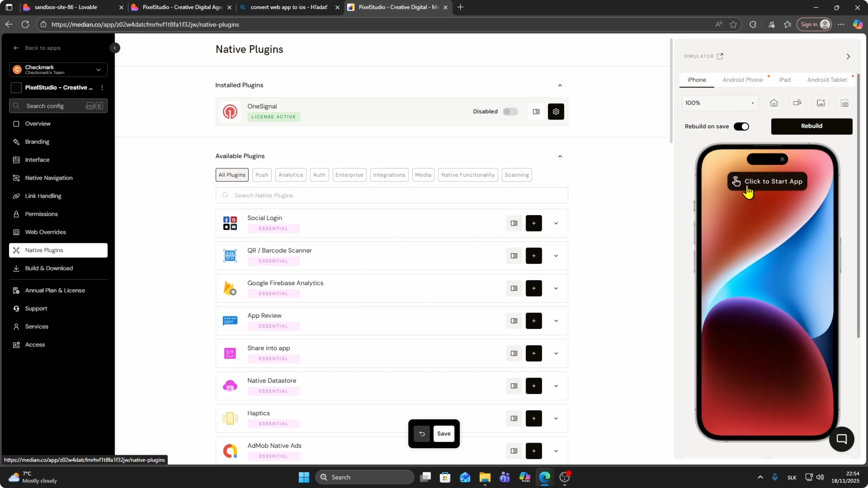This screenshot has height=488, width=868.
Task: Collapse the simulator panel
Action: pyautogui.click(x=848, y=56)
